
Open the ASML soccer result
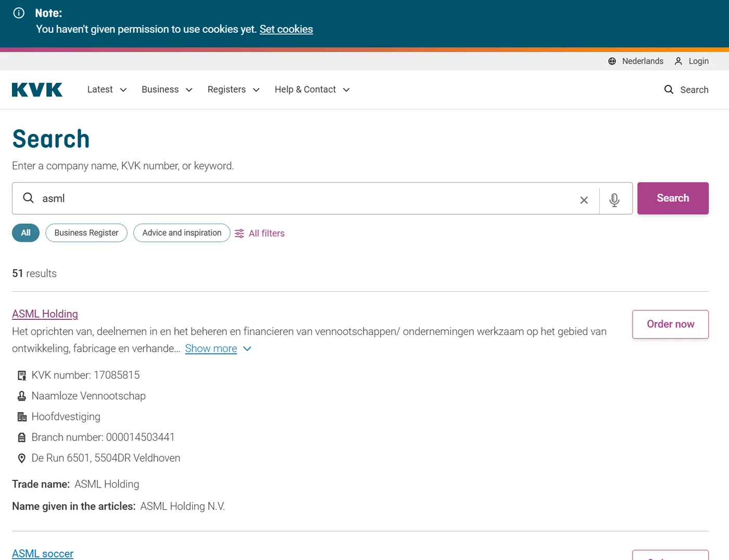[43, 554]
